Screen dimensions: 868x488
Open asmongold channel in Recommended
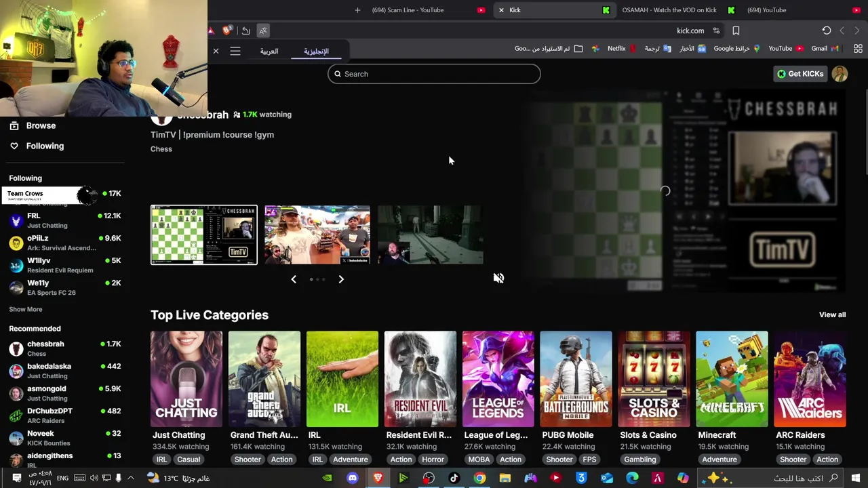pos(64,393)
